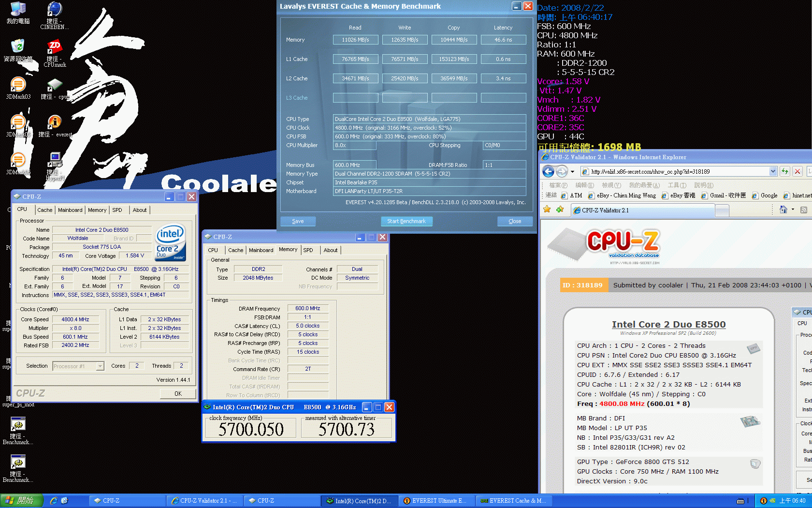The image size is (812, 508).
Task: Click the IE Home icon
Action: click(783, 209)
